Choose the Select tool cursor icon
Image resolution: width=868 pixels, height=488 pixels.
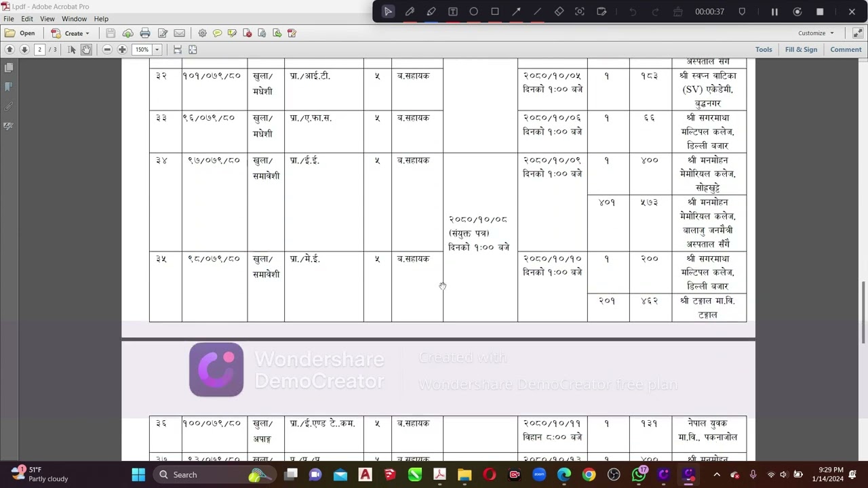coord(72,49)
